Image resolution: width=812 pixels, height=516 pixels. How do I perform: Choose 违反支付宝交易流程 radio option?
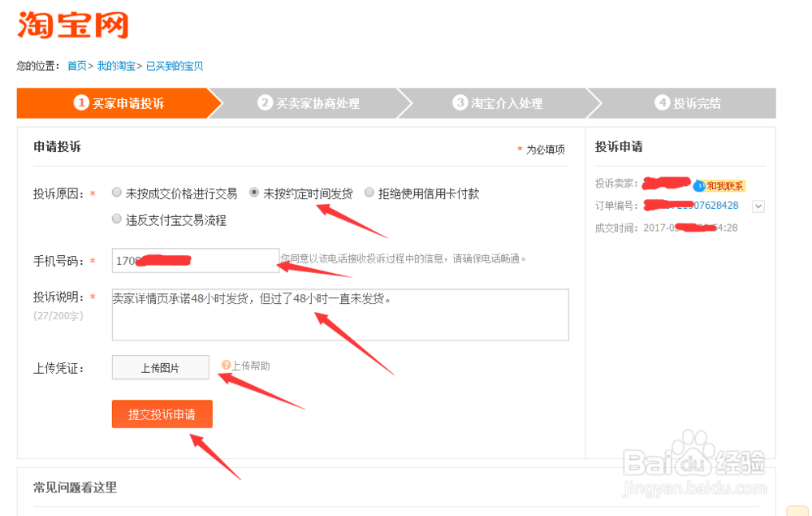coord(116,219)
